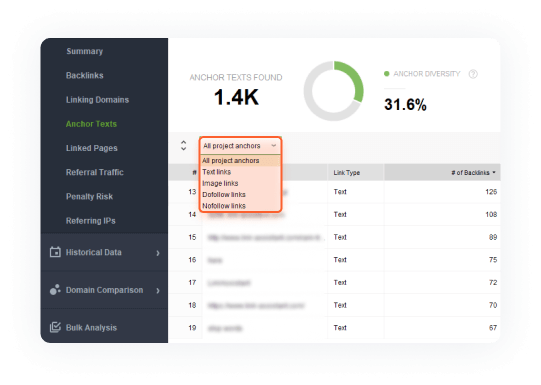Sort by # of Backlinks column arrow
This screenshot has height=385, width=541.
494,172
